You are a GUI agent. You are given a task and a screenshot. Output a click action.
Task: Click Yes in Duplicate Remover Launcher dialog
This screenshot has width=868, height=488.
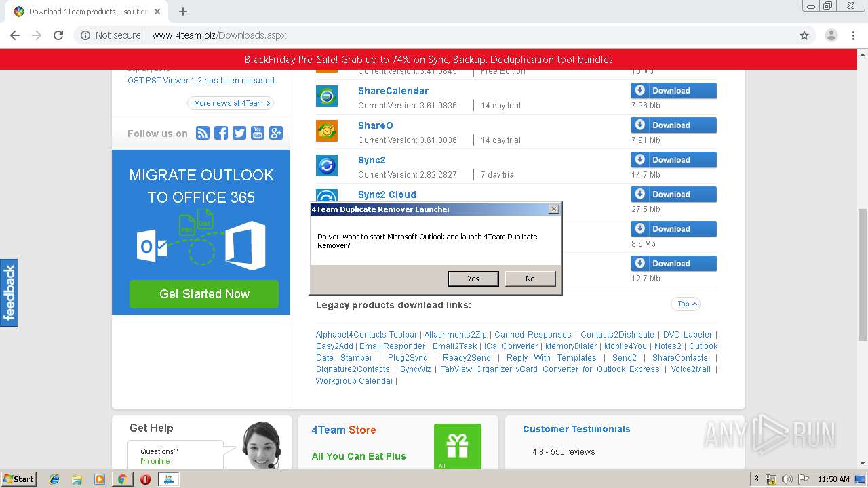click(473, 279)
